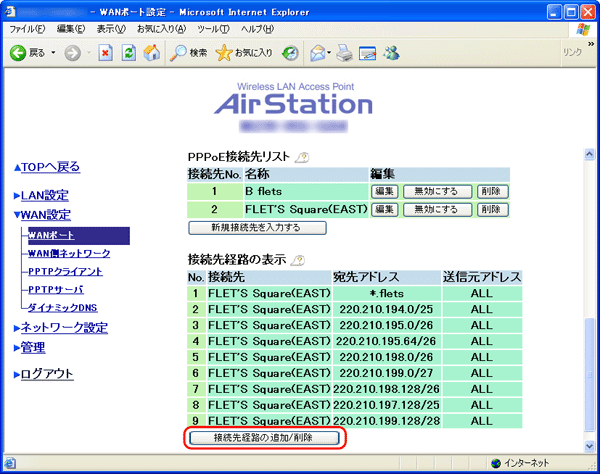Open PPTPサーバ link

pyautogui.click(x=56, y=290)
